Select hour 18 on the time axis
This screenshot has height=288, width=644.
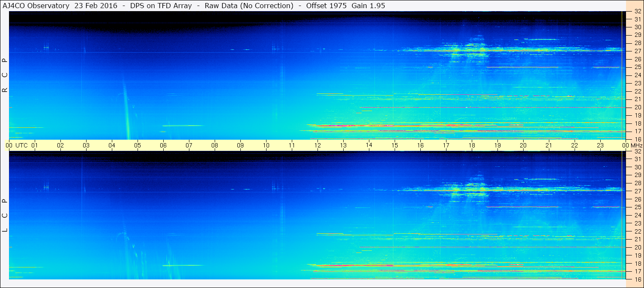tap(472, 145)
